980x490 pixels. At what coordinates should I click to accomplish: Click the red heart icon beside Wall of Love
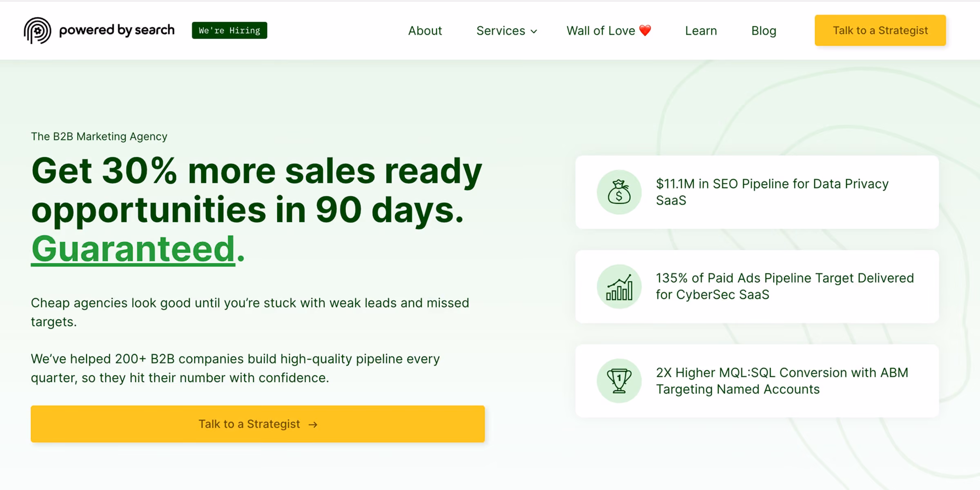645,30
